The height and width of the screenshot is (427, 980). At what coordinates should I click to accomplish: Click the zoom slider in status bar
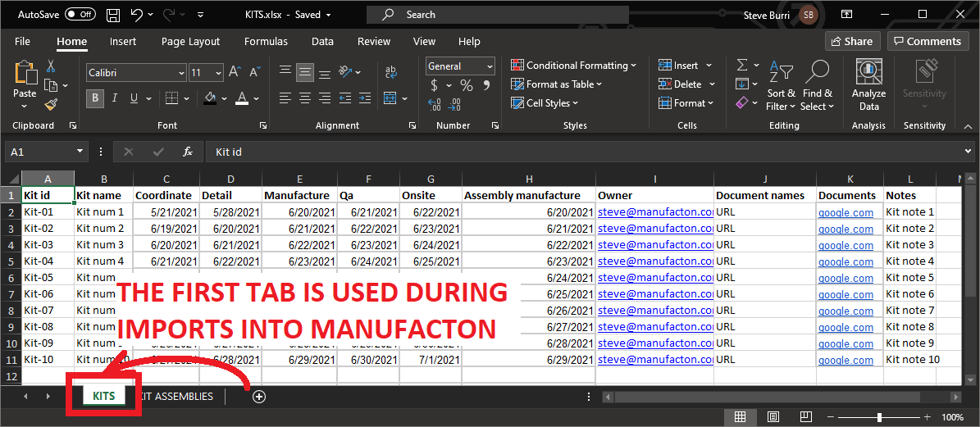(879, 417)
